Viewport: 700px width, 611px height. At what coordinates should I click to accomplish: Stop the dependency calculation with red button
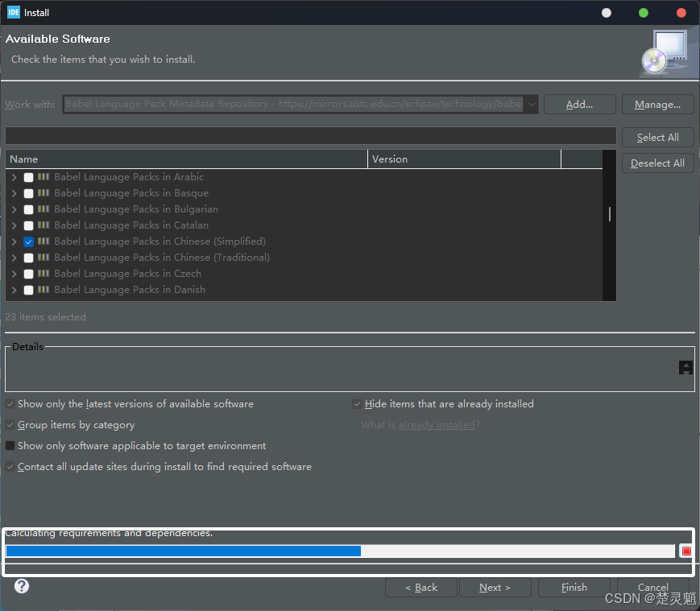686,551
